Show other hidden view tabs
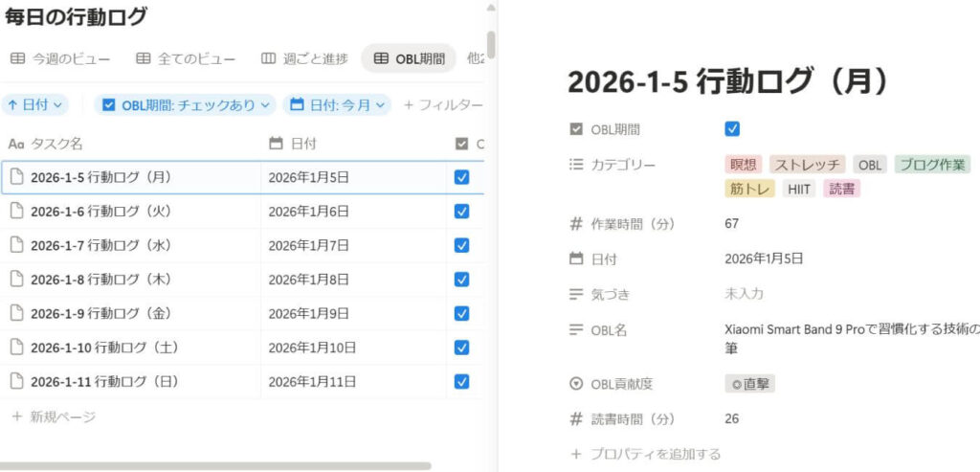 pyautogui.click(x=476, y=58)
